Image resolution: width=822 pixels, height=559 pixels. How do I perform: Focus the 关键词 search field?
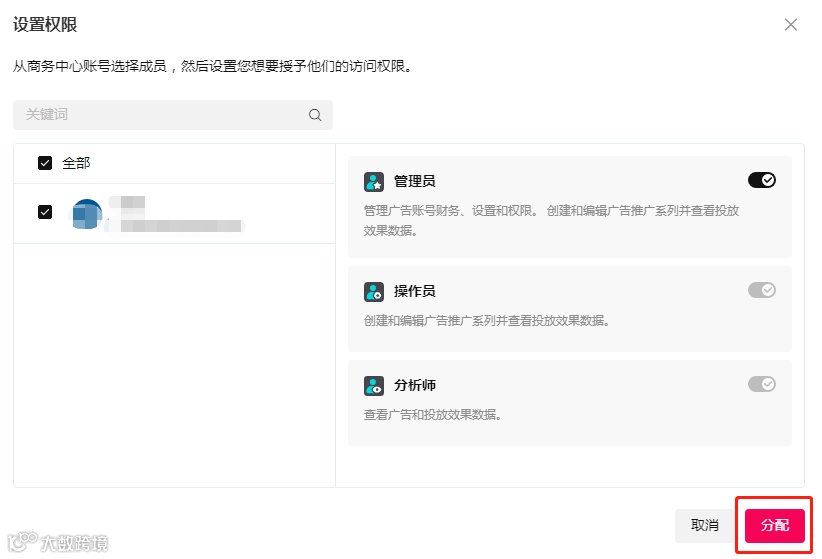(x=173, y=115)
